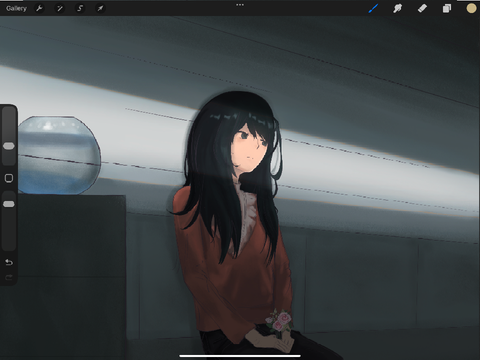Viewport: 480px width, 360px height.
Task: Tap the square modify button in sidebar
Action: pos(9,178)
